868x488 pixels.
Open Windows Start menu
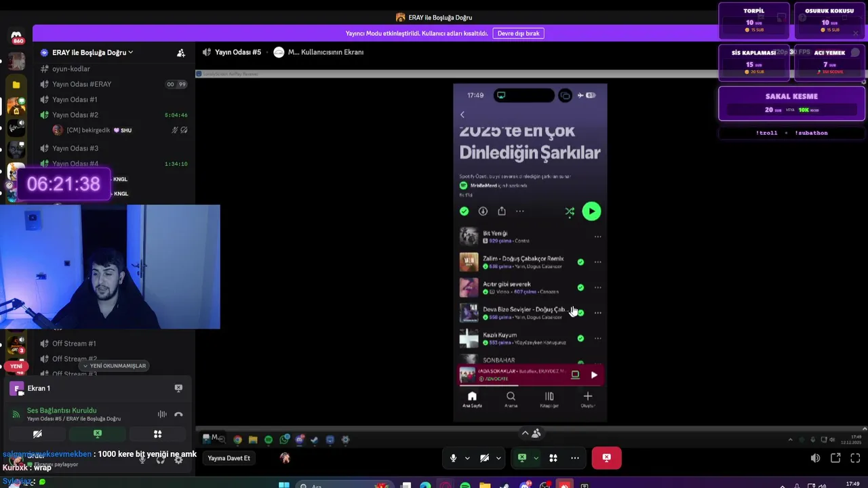pyautogui.click(x=284, y=485)
